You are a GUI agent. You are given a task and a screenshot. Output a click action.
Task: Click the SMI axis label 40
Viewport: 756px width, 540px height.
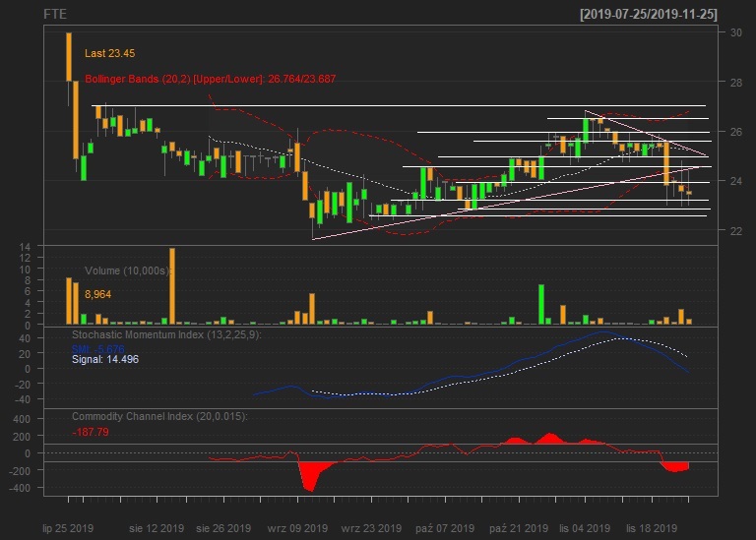click(x=25, y=338)
